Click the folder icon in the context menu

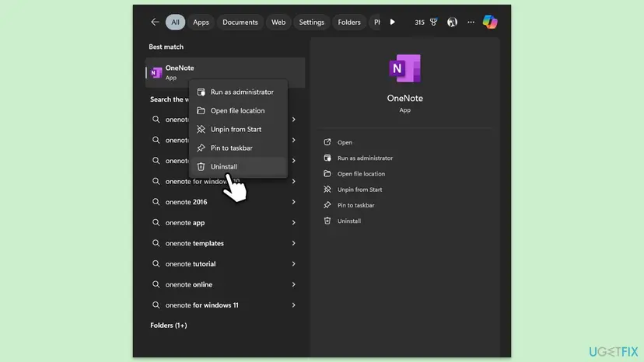coord(201,111)
